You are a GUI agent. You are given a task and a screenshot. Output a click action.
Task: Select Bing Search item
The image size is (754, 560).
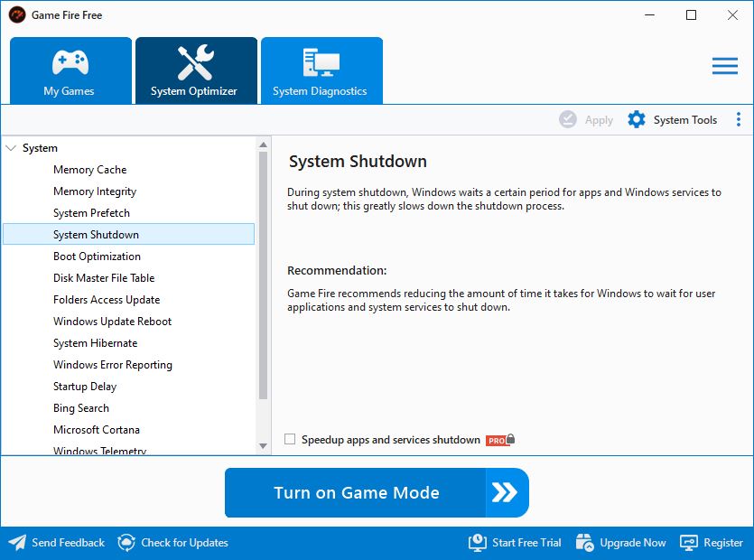point(80,408)
